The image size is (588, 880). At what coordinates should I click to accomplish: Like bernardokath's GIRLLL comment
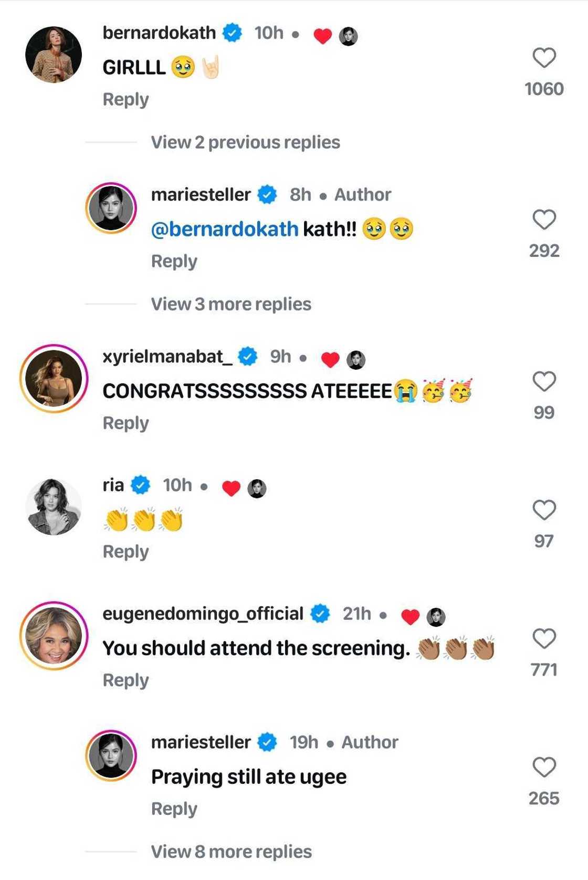[x=544, y=58]
